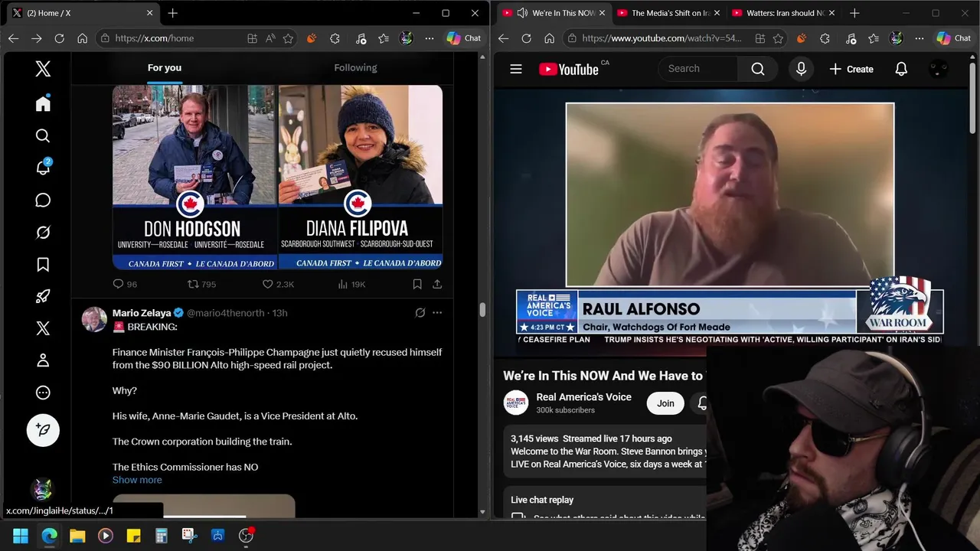Open the rocket icon in X sidebar
Viewport: 980px width, 551px height.
click(43, 296)
